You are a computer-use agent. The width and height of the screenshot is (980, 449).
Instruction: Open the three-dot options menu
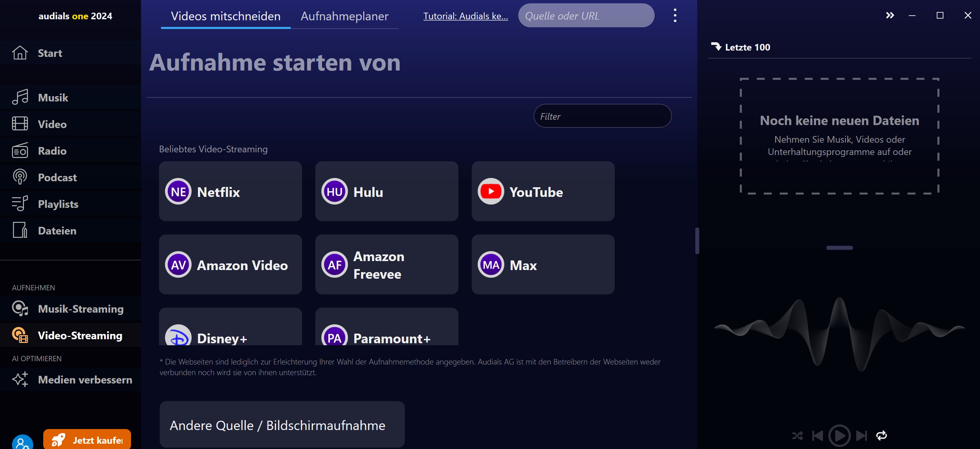675,16
